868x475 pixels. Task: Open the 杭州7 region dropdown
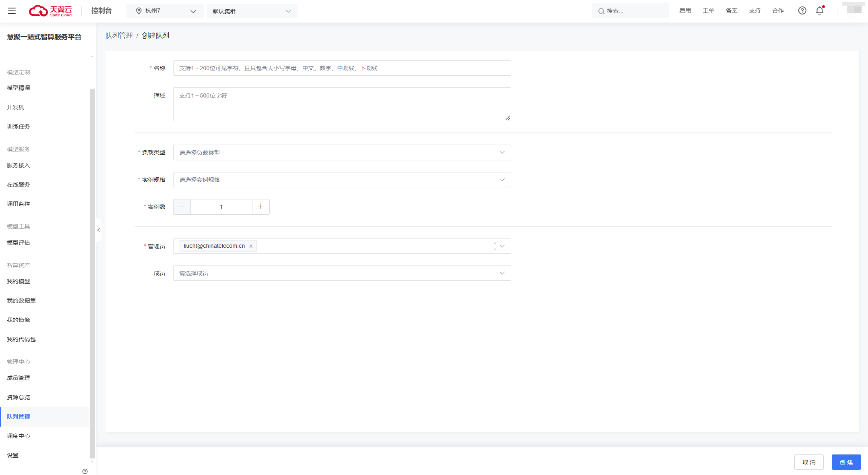pyautogui.click(x=165, y=11)
